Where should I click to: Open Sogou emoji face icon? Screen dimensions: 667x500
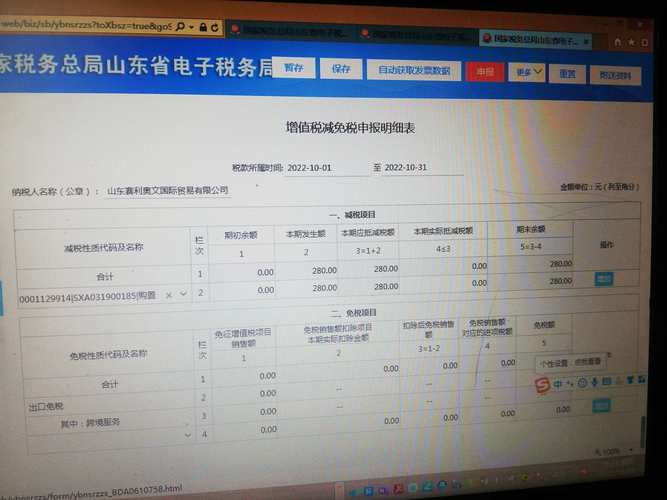pos(582,383)
